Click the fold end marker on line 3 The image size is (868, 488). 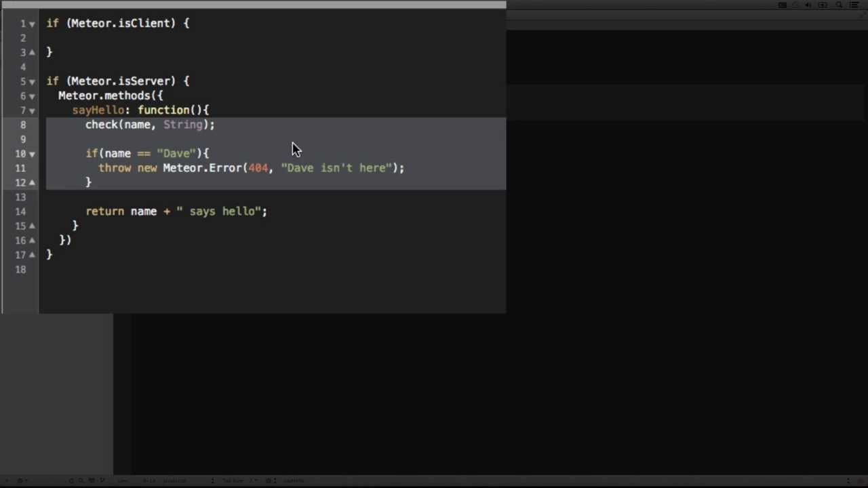pyautogui.click(x=32, y=52)
